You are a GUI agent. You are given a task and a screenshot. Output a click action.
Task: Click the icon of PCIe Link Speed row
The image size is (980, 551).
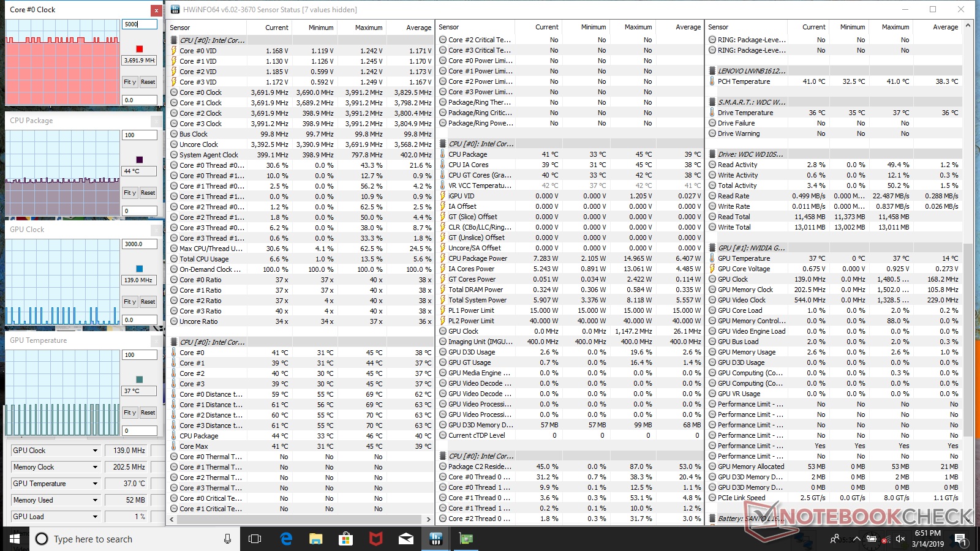coord(712,498)
